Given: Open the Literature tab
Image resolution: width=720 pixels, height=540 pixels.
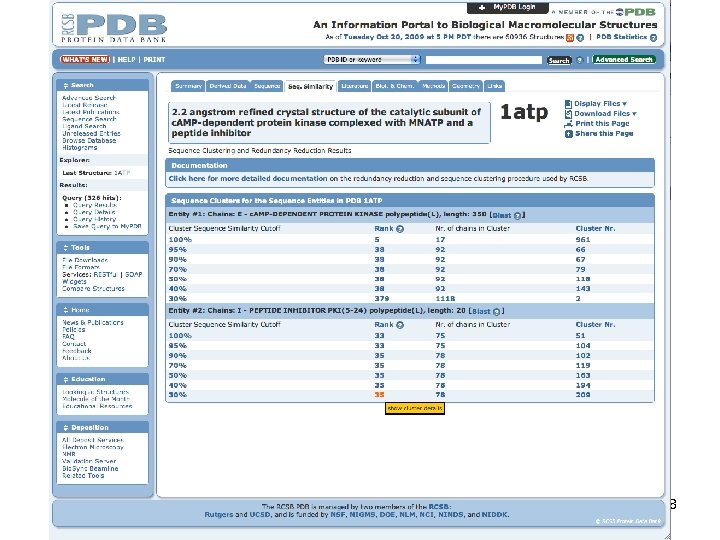Looking at the screenshot, I should (x=354, y=86).
